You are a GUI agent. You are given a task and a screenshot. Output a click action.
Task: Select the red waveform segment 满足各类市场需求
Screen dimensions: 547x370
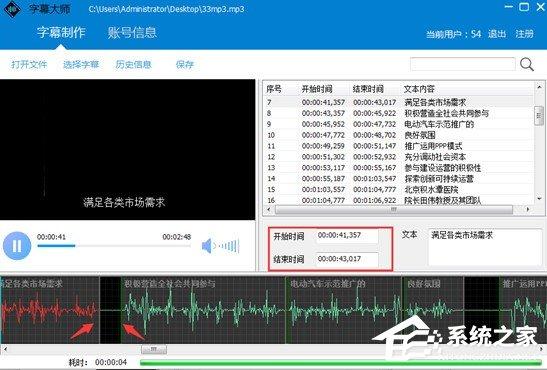(50, 310)
